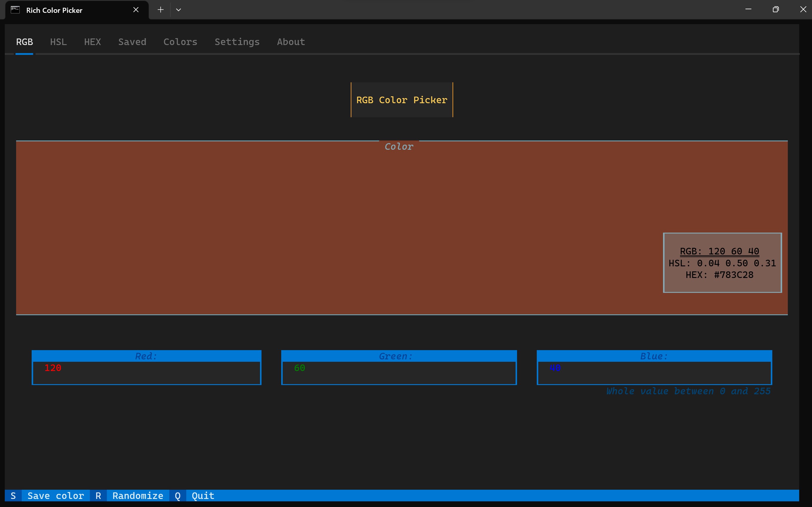Click Randomize in the footer bar
This screenshot has height=507, width=812.
click(138, 496)
